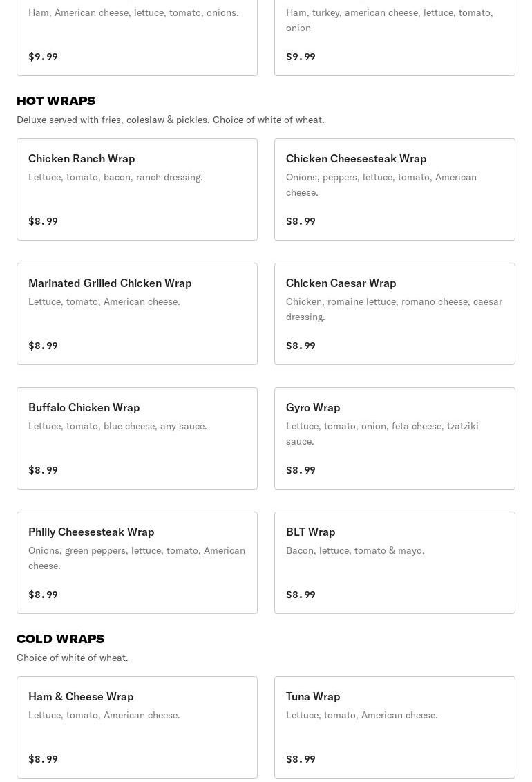Image resolution: width=532 pixels, height=782 pixels.
Task: Pick the Gyro Wrap menu item
Action: tap(395, 438)
